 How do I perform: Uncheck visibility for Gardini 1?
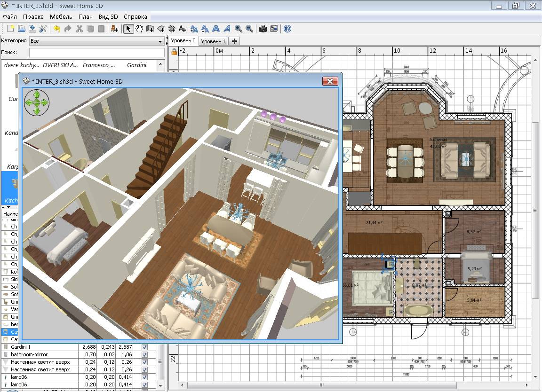(x=145, y=347)
